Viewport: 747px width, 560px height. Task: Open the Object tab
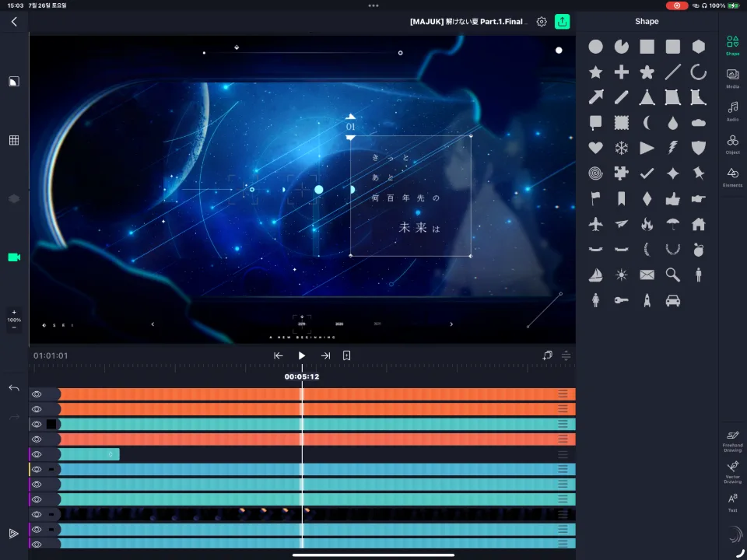click(733, 145)
